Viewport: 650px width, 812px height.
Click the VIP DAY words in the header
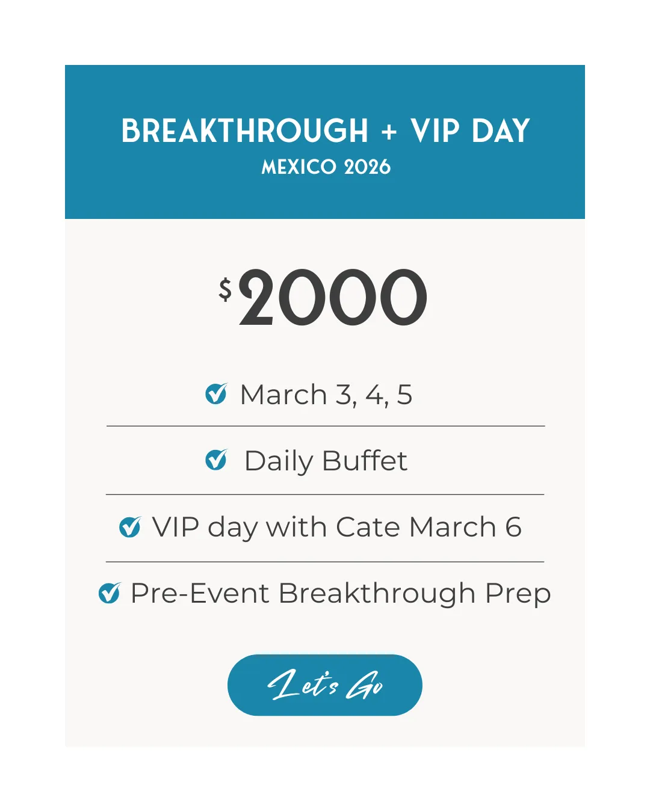coord(470,131)
